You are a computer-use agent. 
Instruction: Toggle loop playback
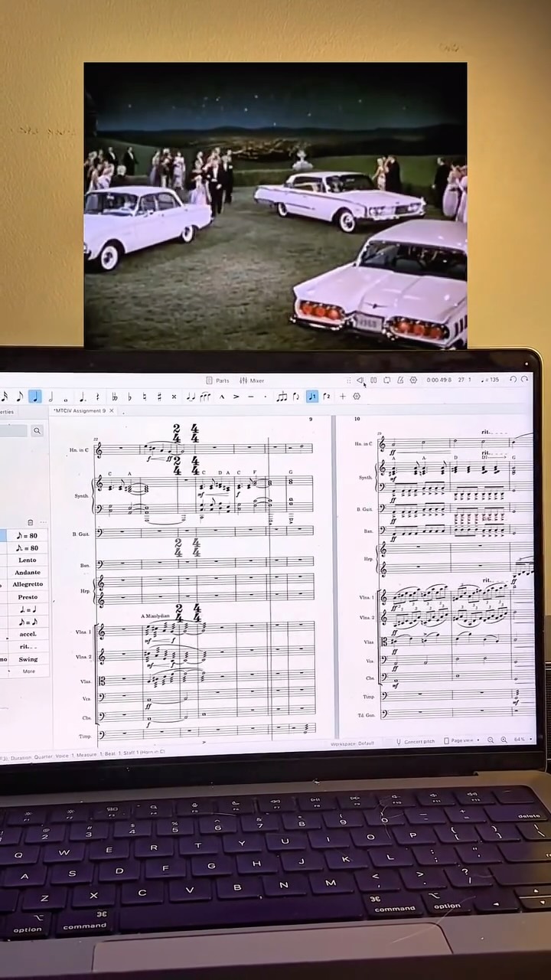coord(386,381)
